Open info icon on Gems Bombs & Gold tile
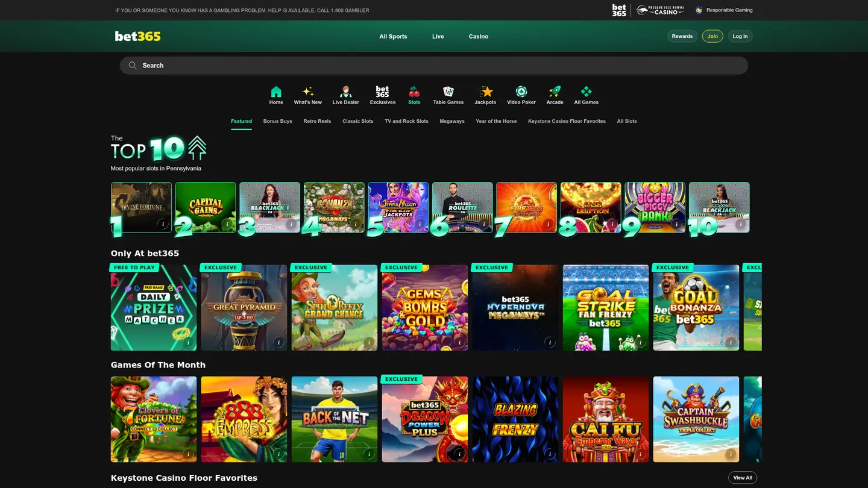The height and width of the screenshot is (488, 868). point(459,342)
